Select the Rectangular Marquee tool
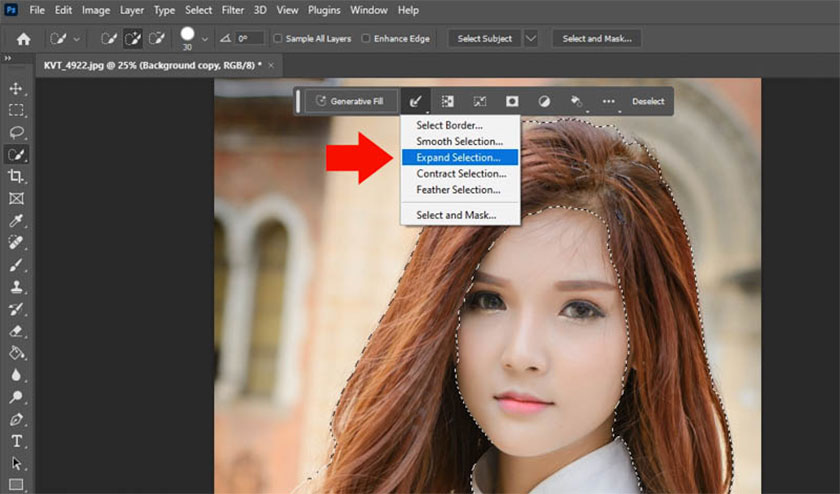The width and height of the screenshot is (840, 494). 17,111
